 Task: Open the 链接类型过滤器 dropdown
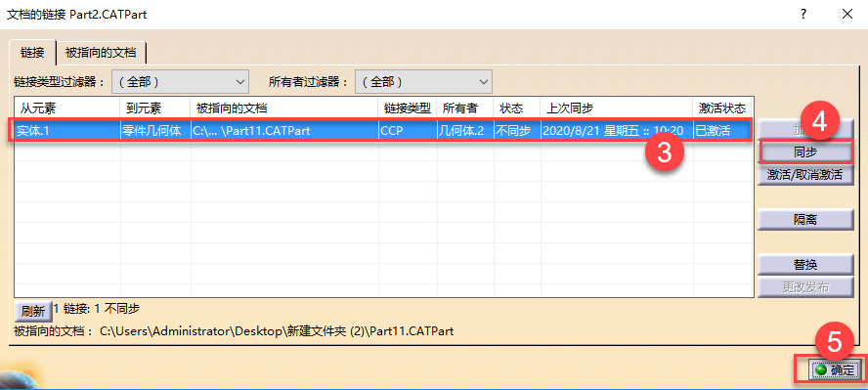tap(181, 82)
